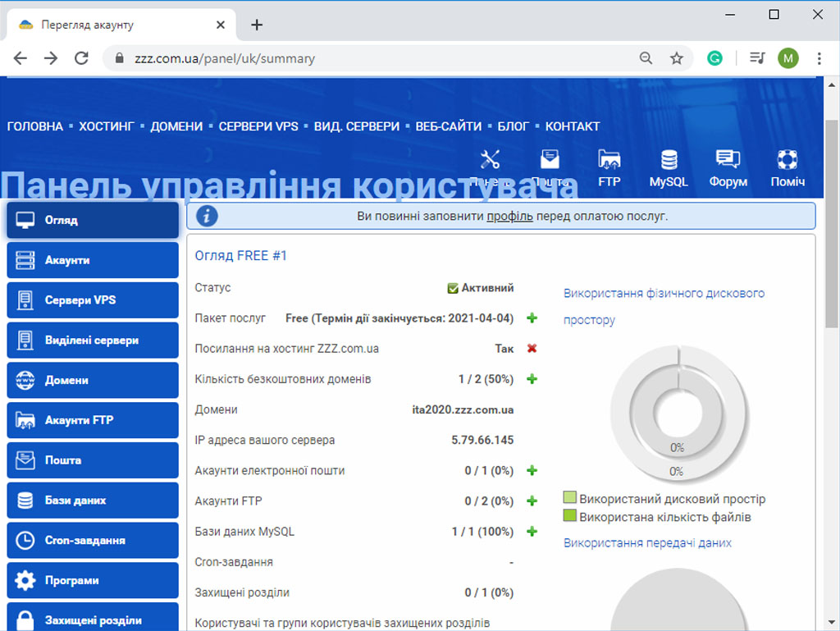Bookmark this page with star icon
Image resolution: width=840 pixels, height=631 pixels.
[x=677, y=58]
